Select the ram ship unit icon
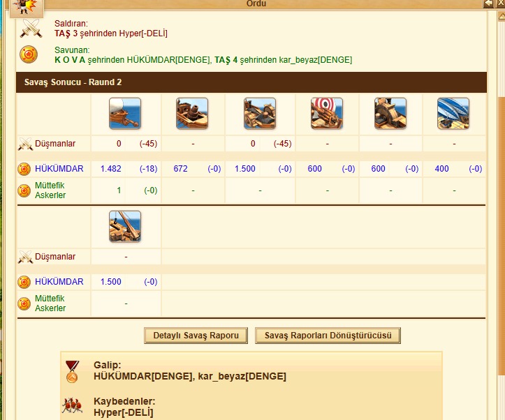Image resolution: width=505 pixels, height=420 pixels. pyautogui.click(x=125, y=114)
